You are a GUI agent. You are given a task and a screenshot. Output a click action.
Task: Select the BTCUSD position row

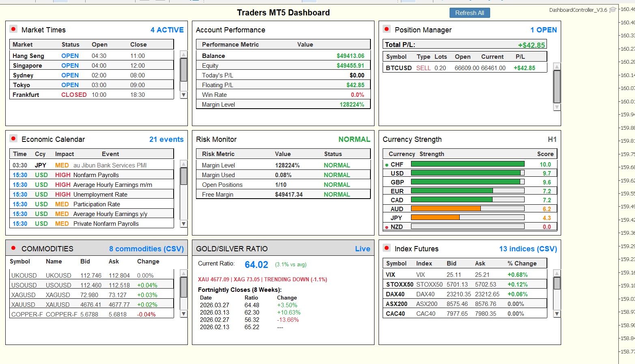click(465, 68)
